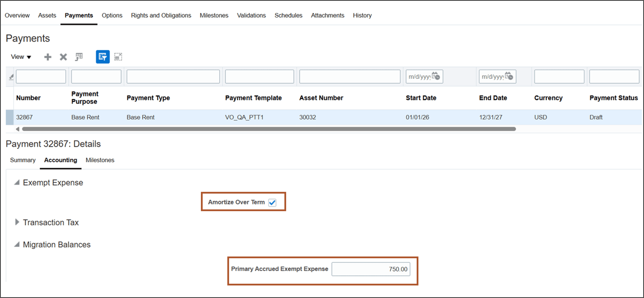This screenshot has width=644, height=298.
Task: Click end date 12/31/27 cell
Action: point(491,117)
